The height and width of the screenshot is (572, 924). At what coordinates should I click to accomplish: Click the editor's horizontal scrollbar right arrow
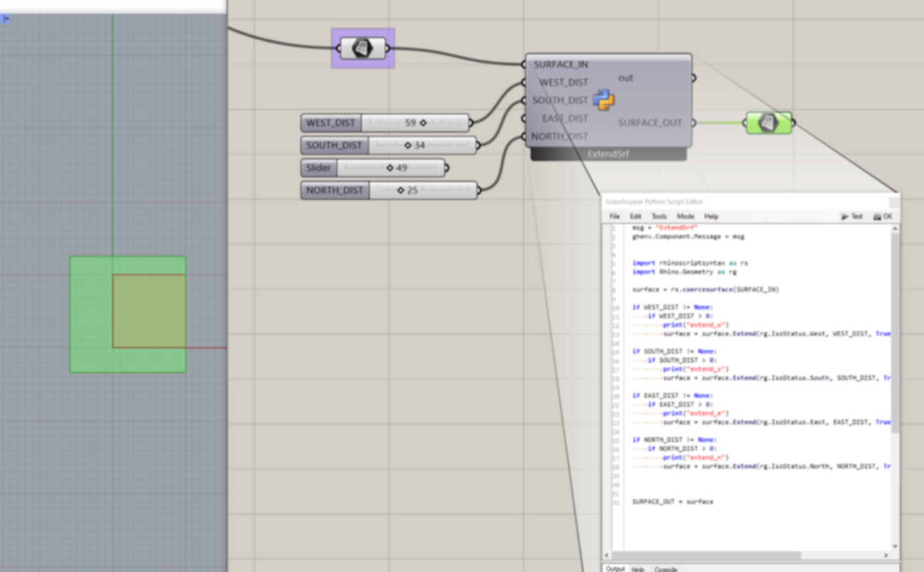coord(886,555)
